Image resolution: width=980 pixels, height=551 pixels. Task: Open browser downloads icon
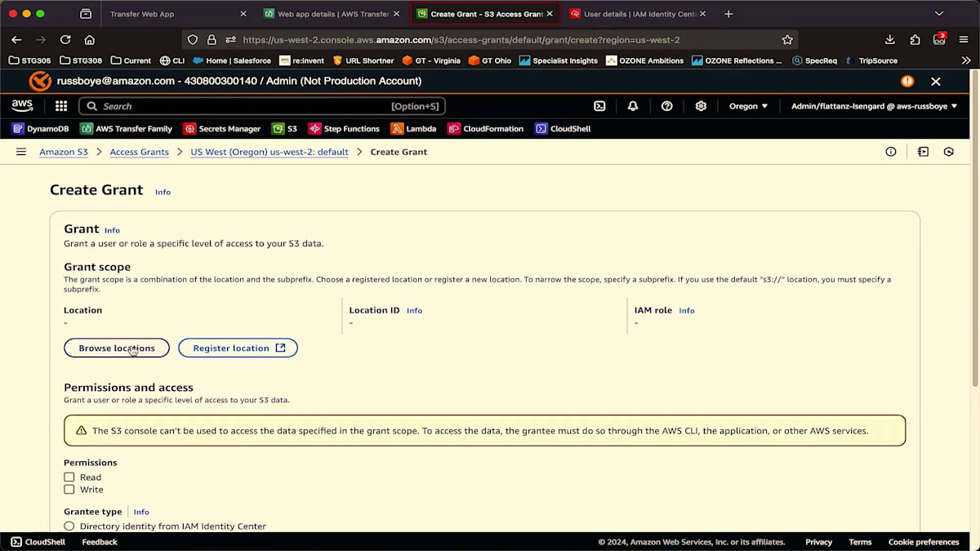(890, 39)
